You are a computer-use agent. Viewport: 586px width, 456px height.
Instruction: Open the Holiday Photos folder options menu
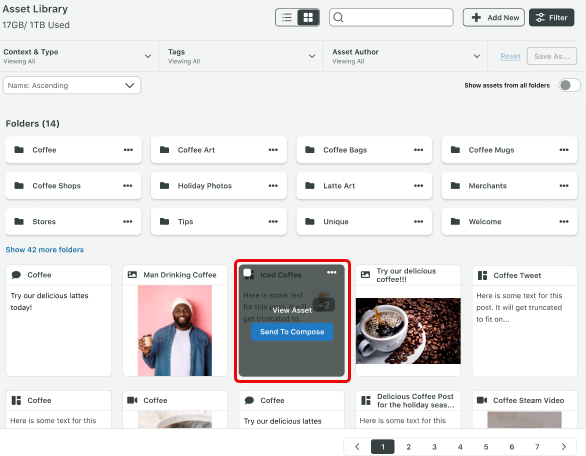[273, 186]
